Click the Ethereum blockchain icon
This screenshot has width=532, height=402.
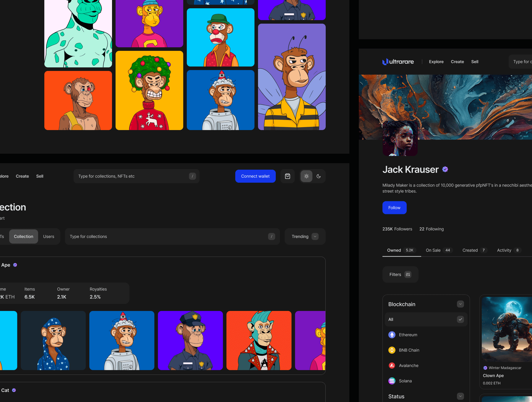tap(392, 335)
